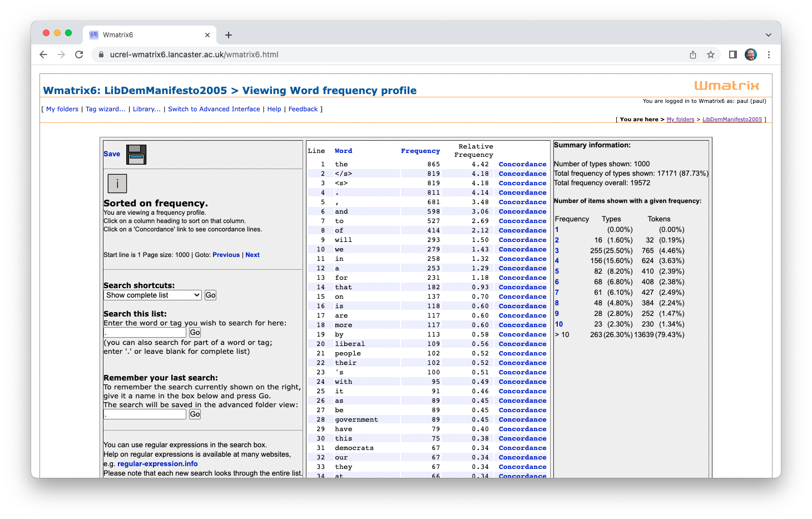Open the Library... menu link
This screenshot has height=519, width=812.
click(x=146, y=109)
